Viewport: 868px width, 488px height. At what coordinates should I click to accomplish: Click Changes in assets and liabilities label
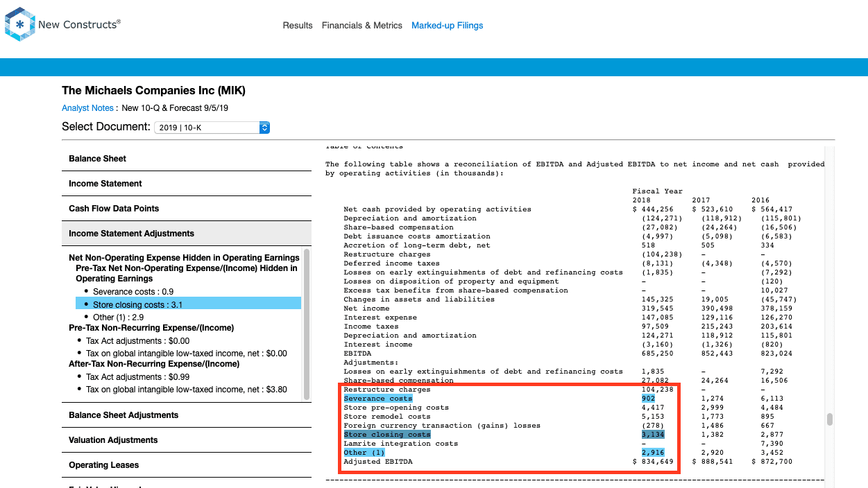click(x=419, y=299)
